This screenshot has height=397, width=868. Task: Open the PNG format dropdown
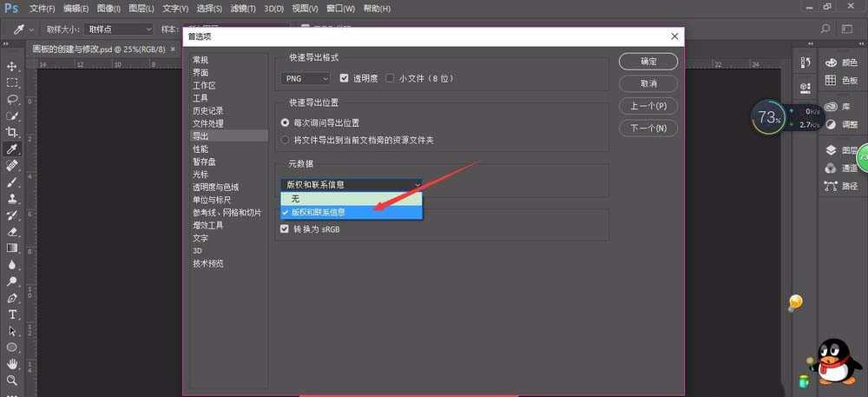[306, 78]
